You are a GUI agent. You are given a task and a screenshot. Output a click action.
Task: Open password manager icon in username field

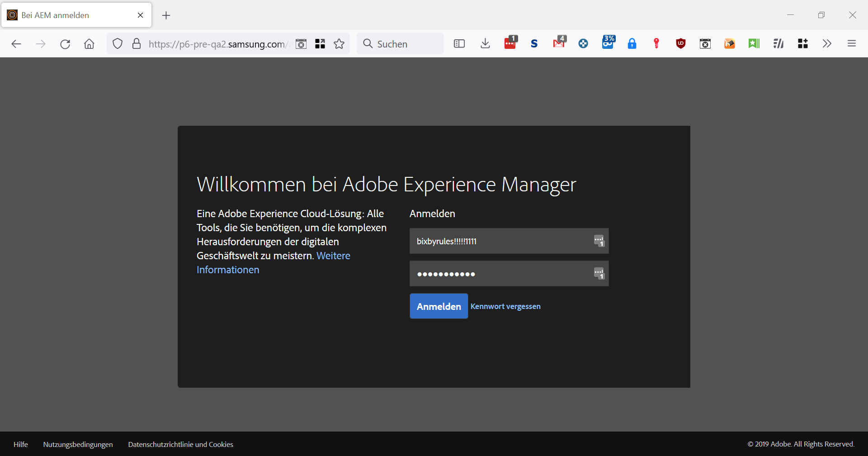(x=599, y=241)
